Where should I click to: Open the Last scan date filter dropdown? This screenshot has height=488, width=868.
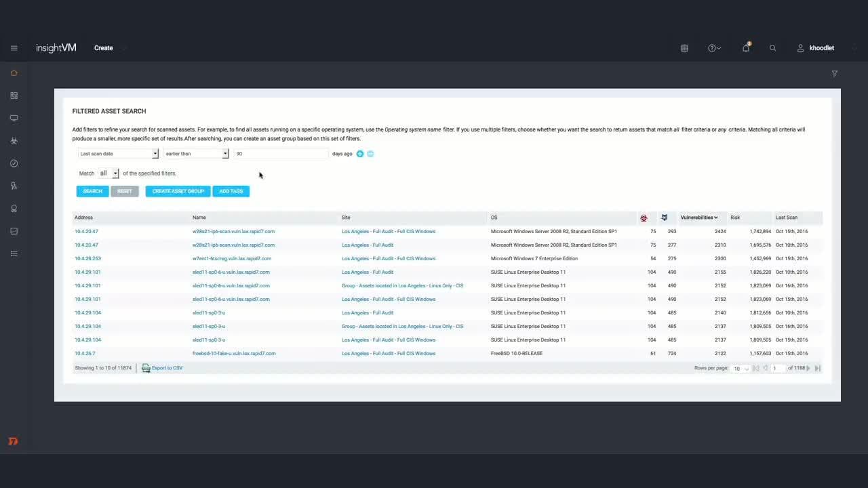coord(118,154)
